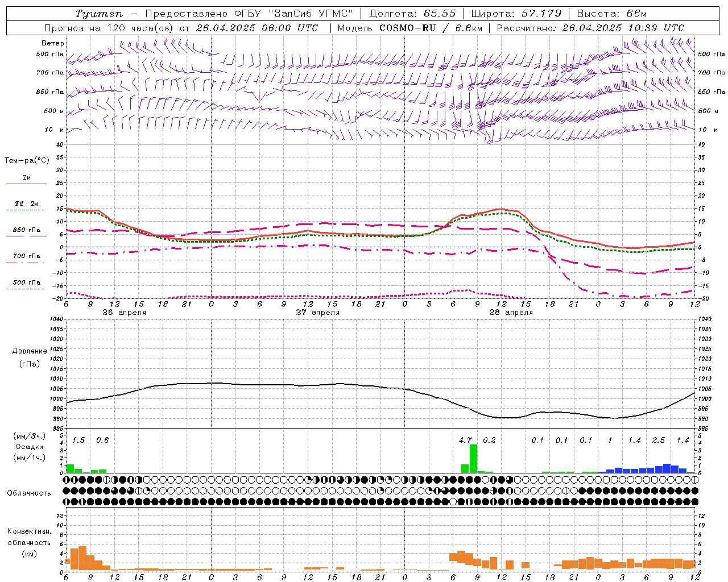Viewport: 728px width, 582px height.
Task: Click the Конвективн. convective cloud label
Action: [29, 531]
